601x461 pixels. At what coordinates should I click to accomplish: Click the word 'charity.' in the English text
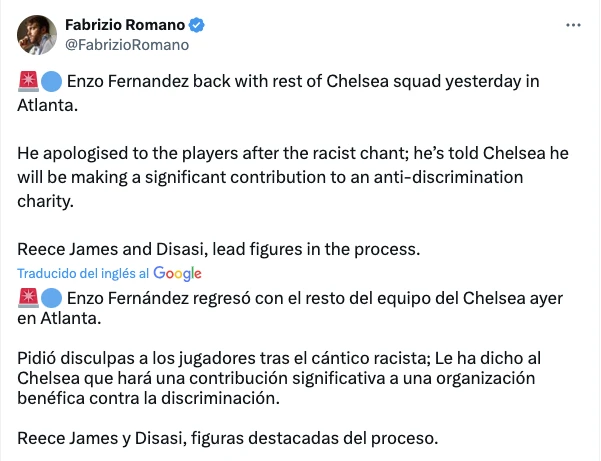click(x=48, y=199)
